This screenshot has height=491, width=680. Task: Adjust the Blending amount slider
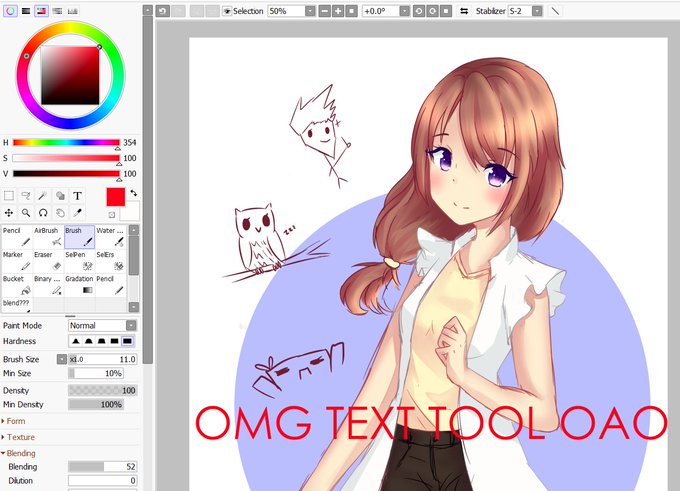(x=102, y=467)
